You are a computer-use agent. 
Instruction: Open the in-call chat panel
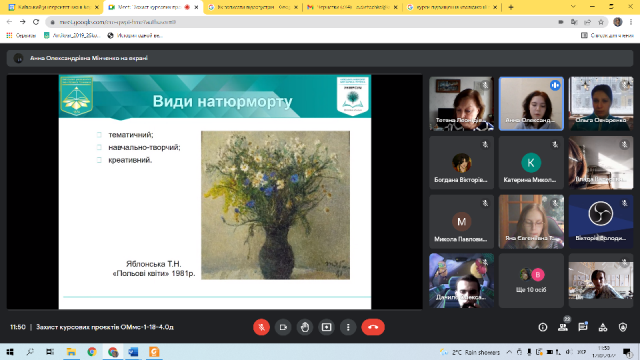click(x=583, y=327)
